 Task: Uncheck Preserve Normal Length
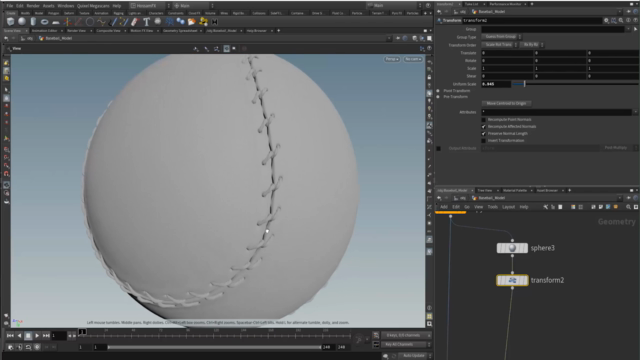(x=484, y=133)
